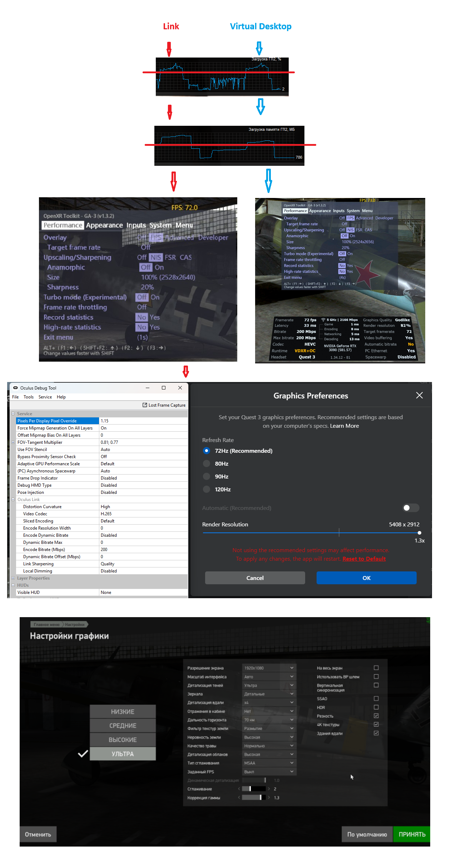Click the Lost Frame Capture pop-out icon
Viewport: 462px width, 868px height.
coord(145,405)
